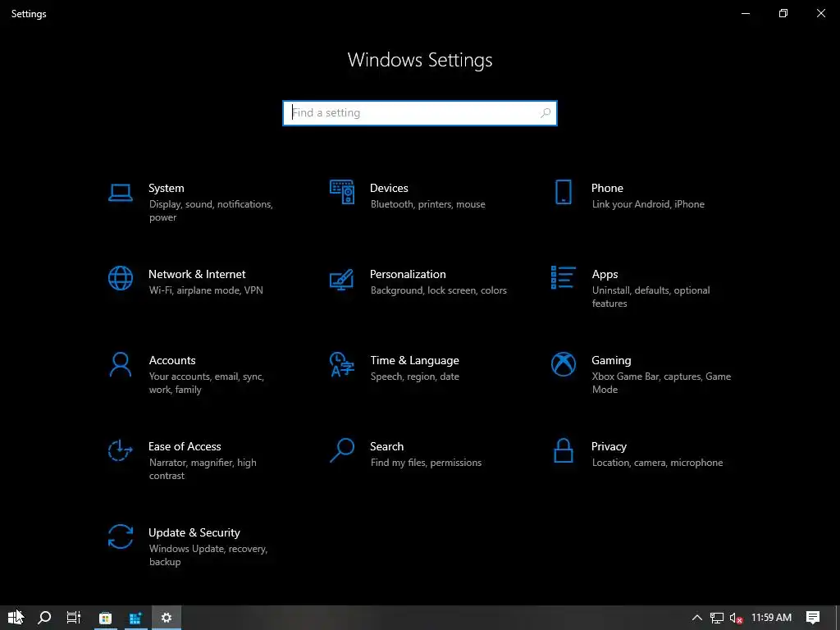Image resolution: width=840 pixels, height=630 pixels.
Task: Click 'Bluetooth, printers, mouse' description
Action: pos(427,204)
